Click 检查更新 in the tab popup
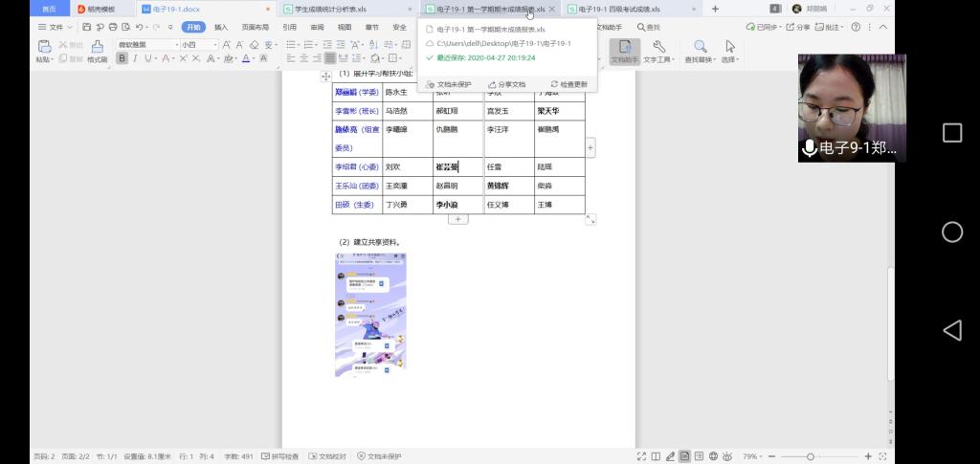This screenshot has height=464, width=980. (x=569, y=84)
